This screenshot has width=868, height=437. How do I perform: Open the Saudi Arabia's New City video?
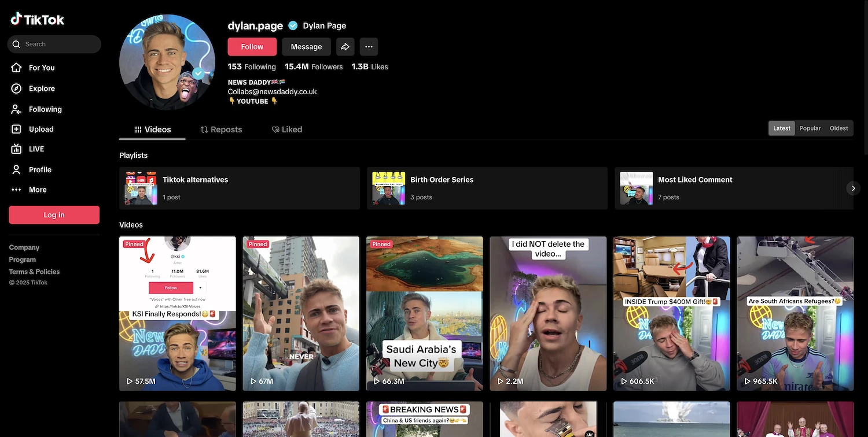[x=424, y=313]
